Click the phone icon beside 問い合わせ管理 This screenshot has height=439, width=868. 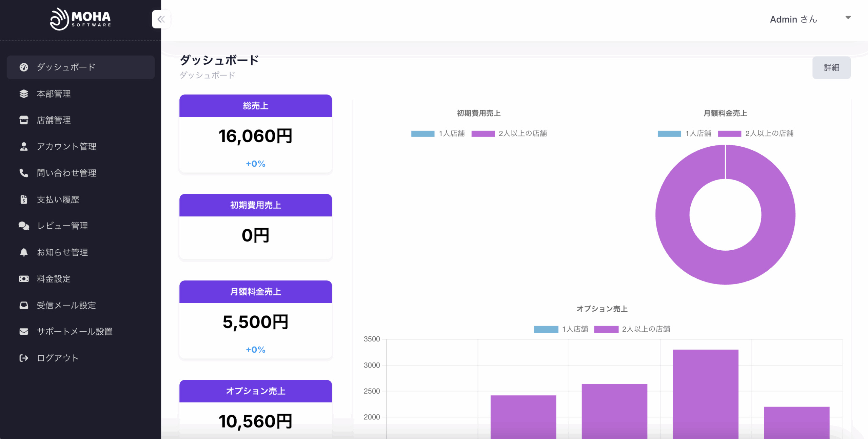pyautogui.click(x=24, y=173)
